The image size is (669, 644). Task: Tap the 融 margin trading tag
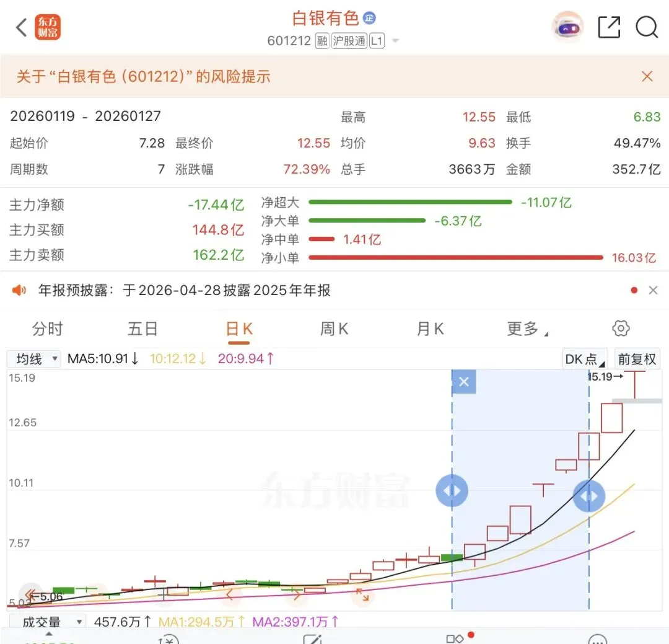pyautogui.click(x=322, y=41)
